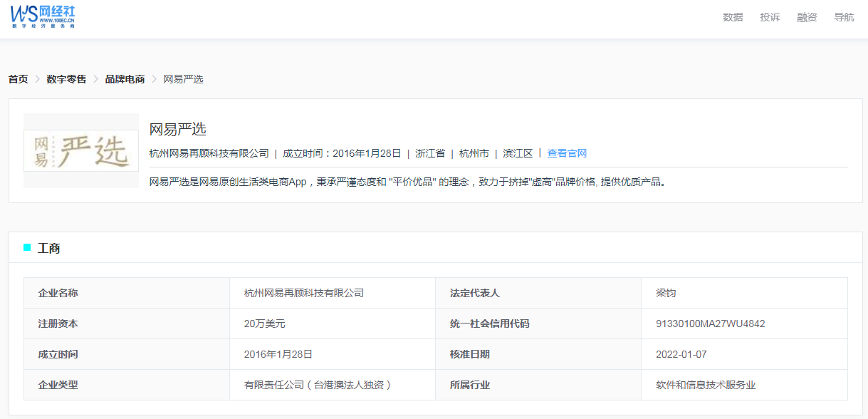Click 浙江省 location text
This screenshot has height=419, width=868.
click(x=430, y=153)
